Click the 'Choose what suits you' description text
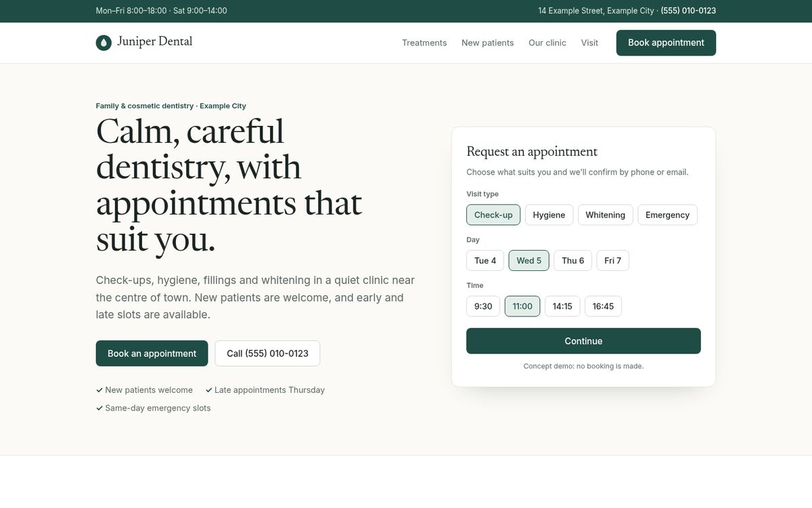812x508 pixels. tap(577, 172)
